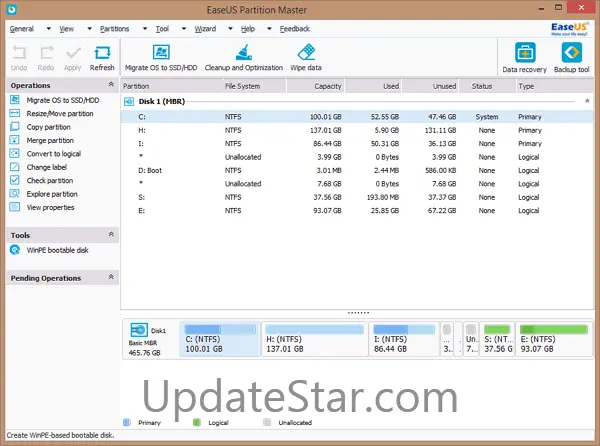Open the Backup tool
The width and height of the screenshot is (600, 446).
click(572, 57)
